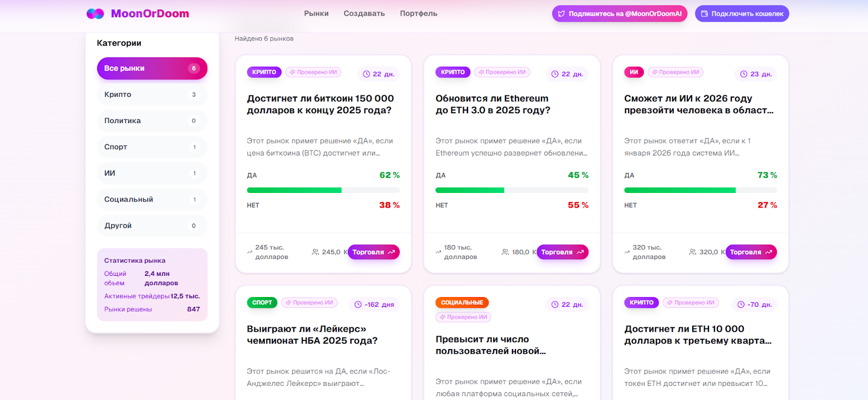Select the 'Все рынки' category filter
Viewport: 868px width, 400px height.
click(152, 68)
